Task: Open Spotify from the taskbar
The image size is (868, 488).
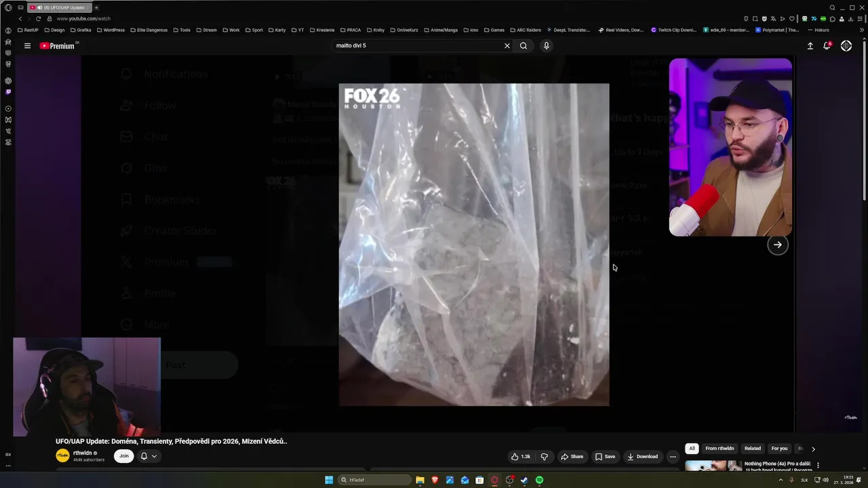Action: tap(539, 480)
